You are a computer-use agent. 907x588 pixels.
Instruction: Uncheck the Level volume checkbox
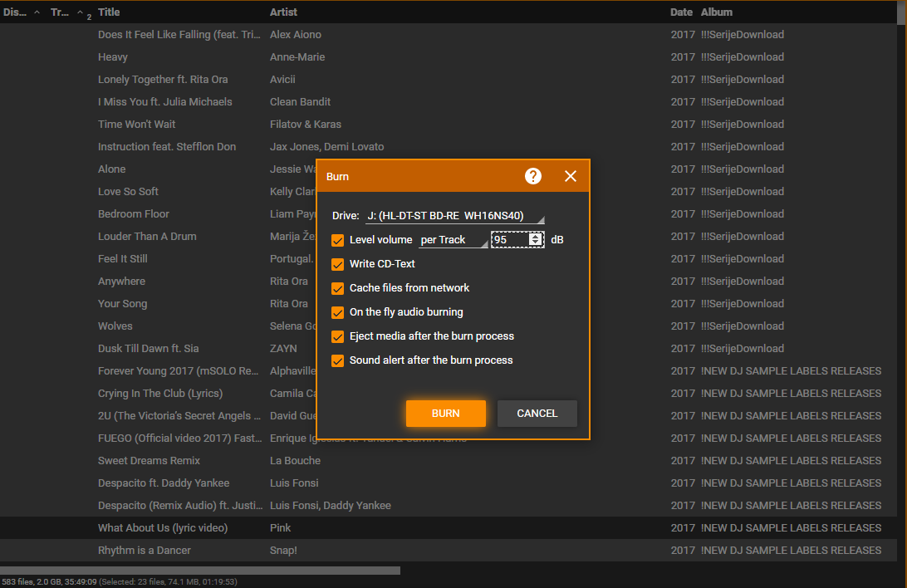tap(338, 240)
